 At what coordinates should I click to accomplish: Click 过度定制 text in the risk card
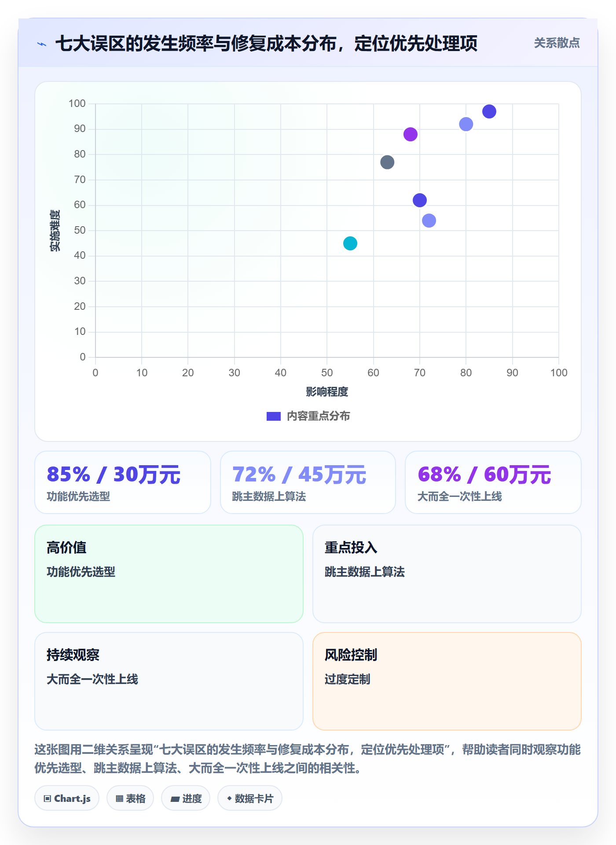pos(347,679)
